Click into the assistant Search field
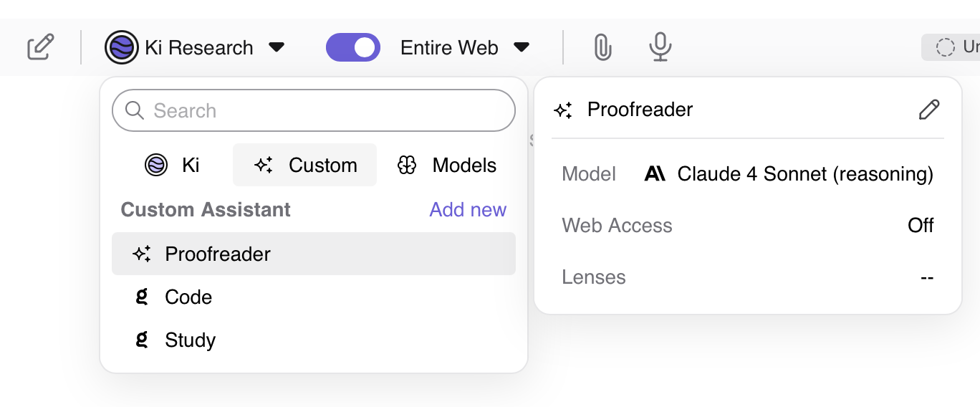Viewport: 980px width, 407px height. 322,110
